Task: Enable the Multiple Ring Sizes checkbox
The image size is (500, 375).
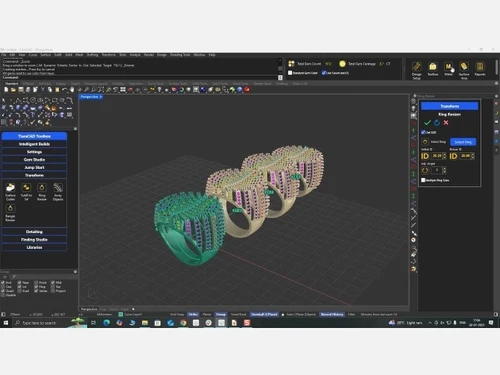Action: tap(423, 180)
